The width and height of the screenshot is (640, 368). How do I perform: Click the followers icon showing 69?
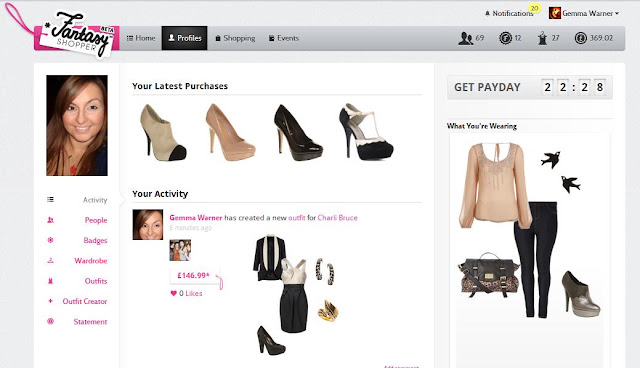(x=465, y=38)
